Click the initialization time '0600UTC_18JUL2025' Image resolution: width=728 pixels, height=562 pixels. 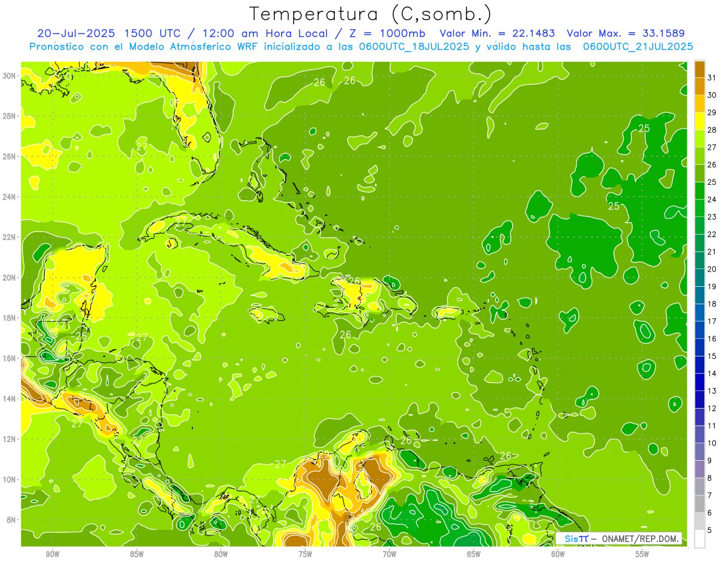414,46
